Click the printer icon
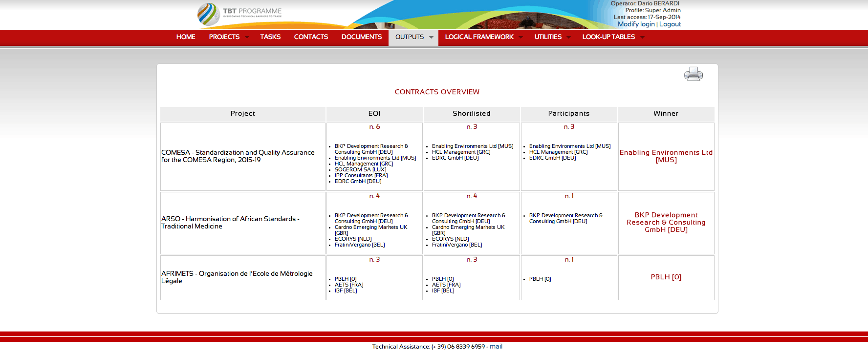This screenshot has height=352, width=868. click(x=693, y=74)
